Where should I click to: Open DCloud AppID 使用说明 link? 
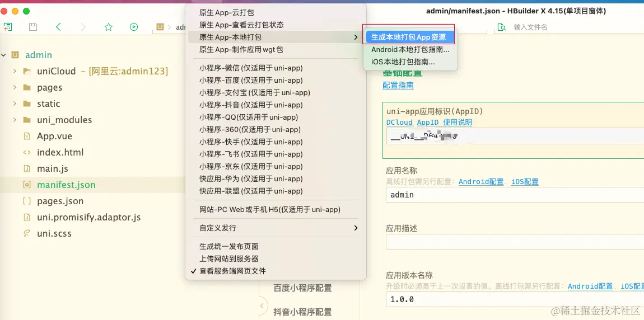429,123
